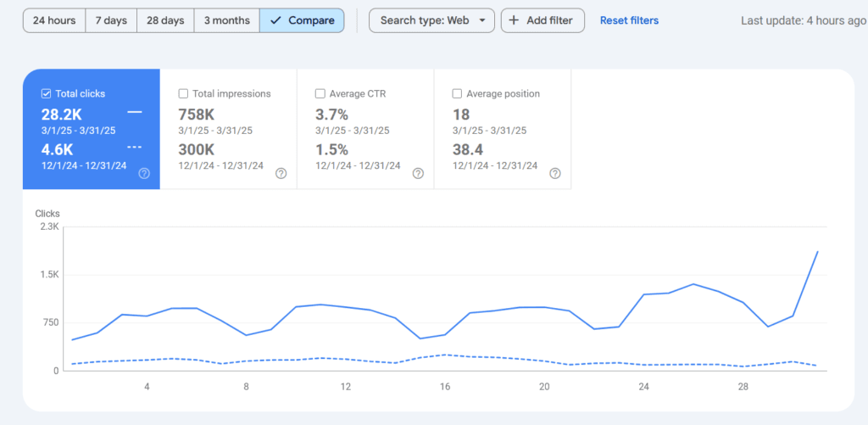Click the final-day peak on solid clicks line
Screen dimensions: 868x425
(817, 252)
